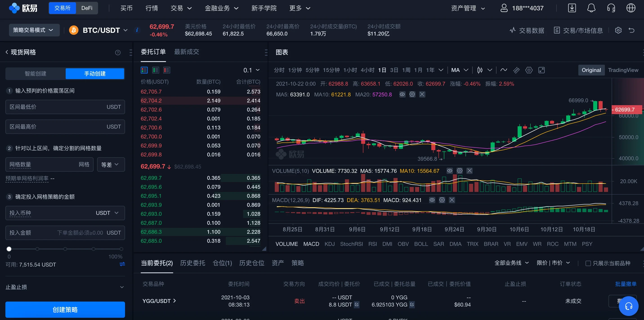The image size is (644, 320).
Task: Click the language globe icon
Action: (x=631, y=8)
